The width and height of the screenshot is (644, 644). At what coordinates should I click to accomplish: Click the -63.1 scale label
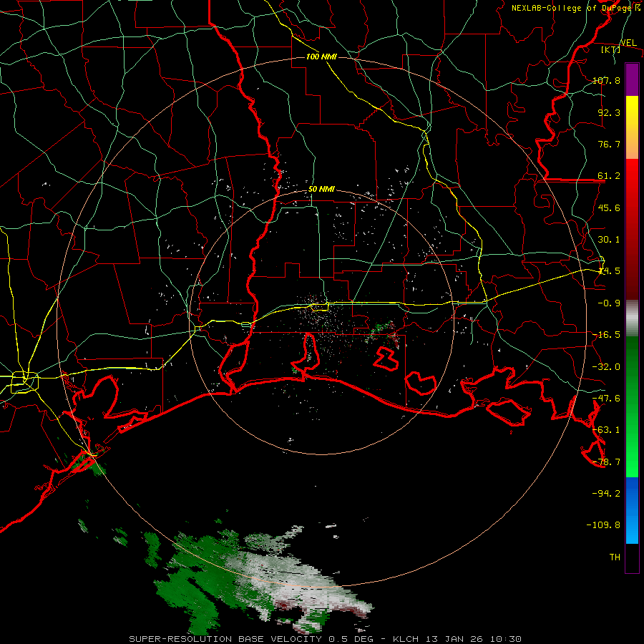tap(607, 430)
